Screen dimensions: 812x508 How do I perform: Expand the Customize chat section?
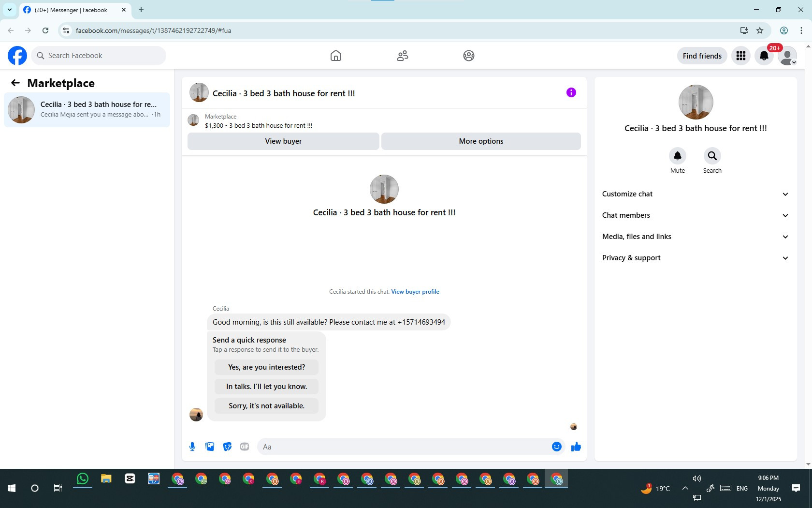(x=696, y=194)
